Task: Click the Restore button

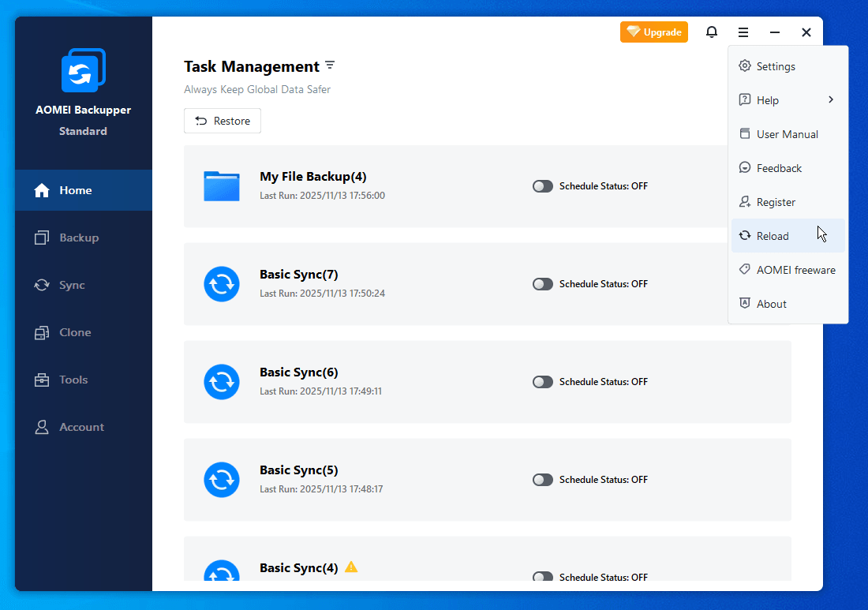Action: coord(223,121)
